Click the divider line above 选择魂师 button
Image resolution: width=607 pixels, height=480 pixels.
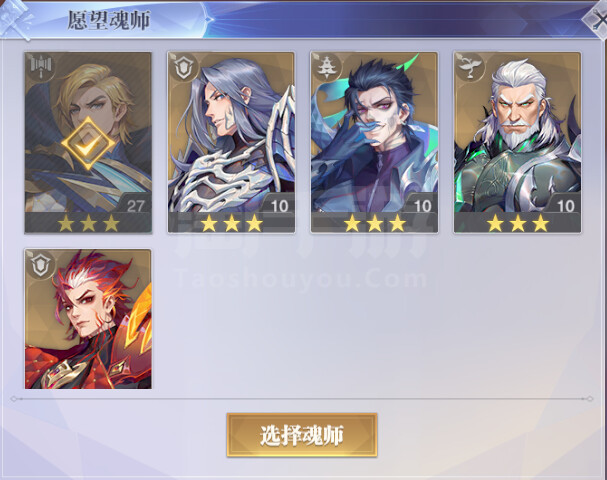tap(302, 399)
